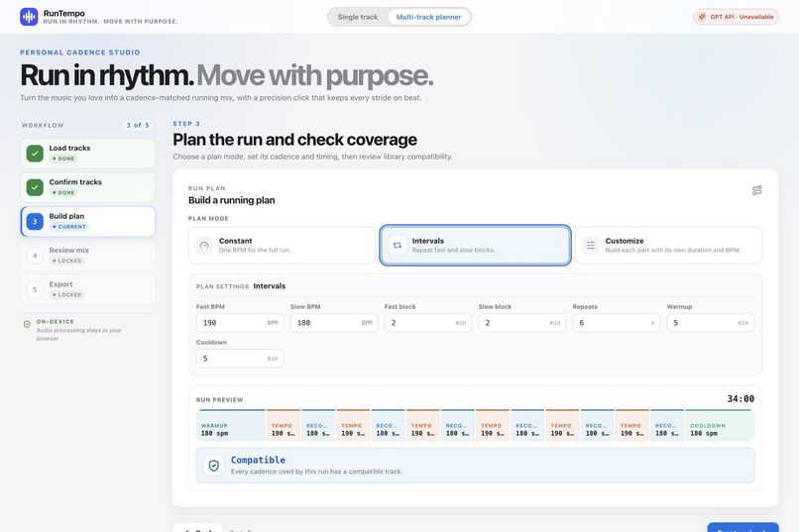The height and width of the screenshot is (532, 799).
Task: Select the Cooldown 180 spm preview segment
Action: point(720,425)
